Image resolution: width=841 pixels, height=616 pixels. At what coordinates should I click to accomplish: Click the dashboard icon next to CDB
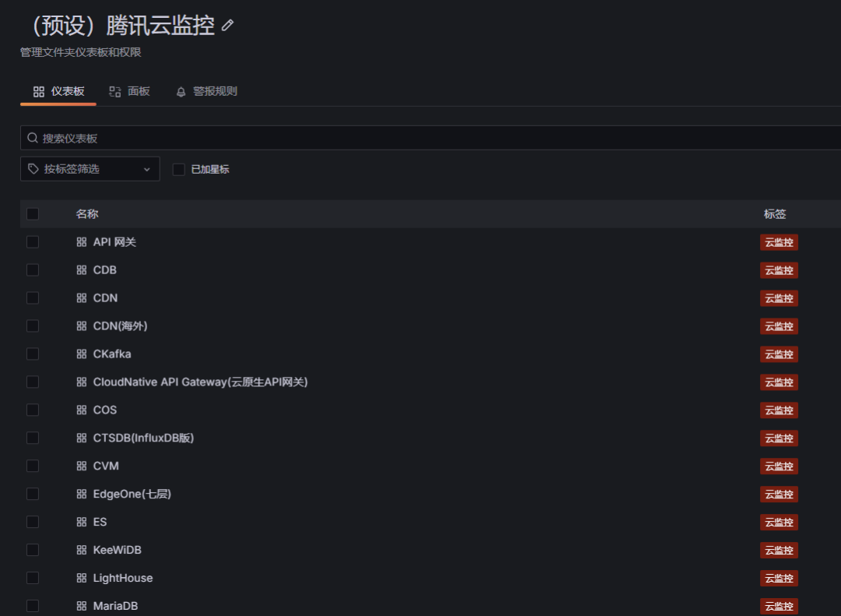click(x=82, y=270)
